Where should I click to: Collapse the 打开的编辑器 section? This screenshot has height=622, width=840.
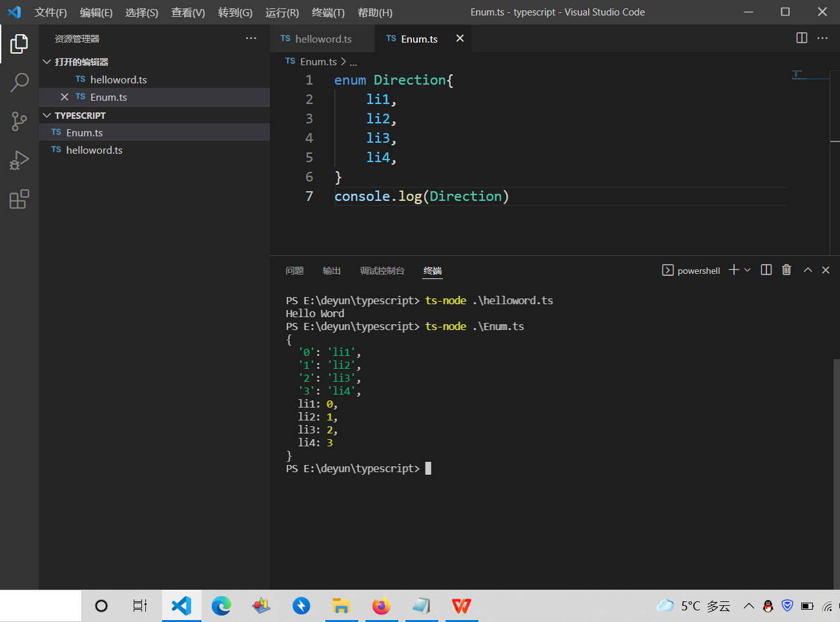tap(46, 61)
